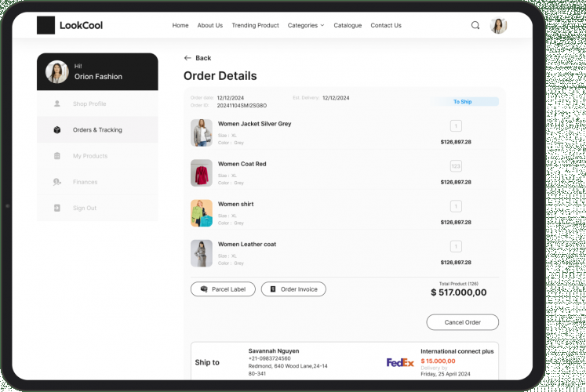
Task: Click the Back link text
Action: click(203, 58)
